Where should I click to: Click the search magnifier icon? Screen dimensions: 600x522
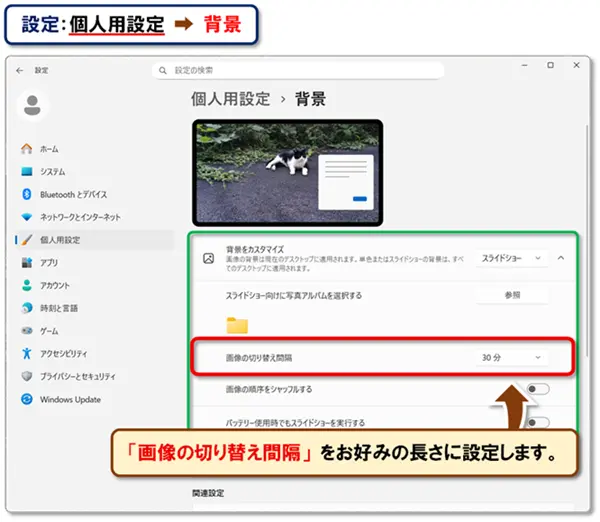coord(163,71)
